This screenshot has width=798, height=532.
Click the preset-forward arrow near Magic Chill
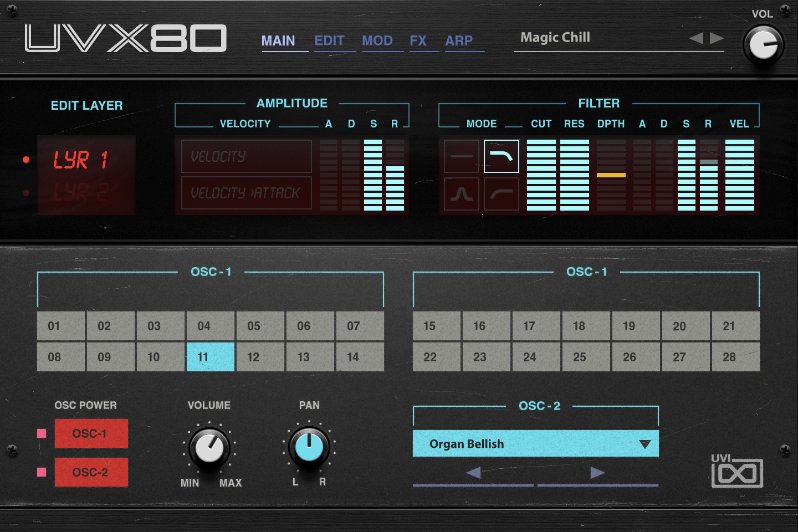[716, 37]
